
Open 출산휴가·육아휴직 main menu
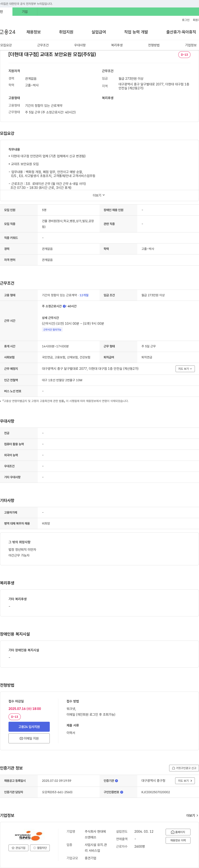point(181,32)
